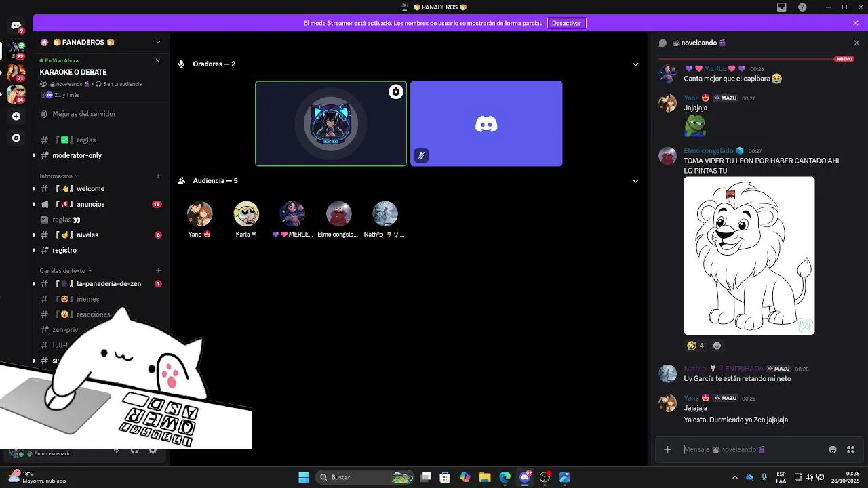The height and width of the screenshot is (488, 868).
Task: Deactivate Streamer mode with Desactivar button
Action: click(566, 23)
